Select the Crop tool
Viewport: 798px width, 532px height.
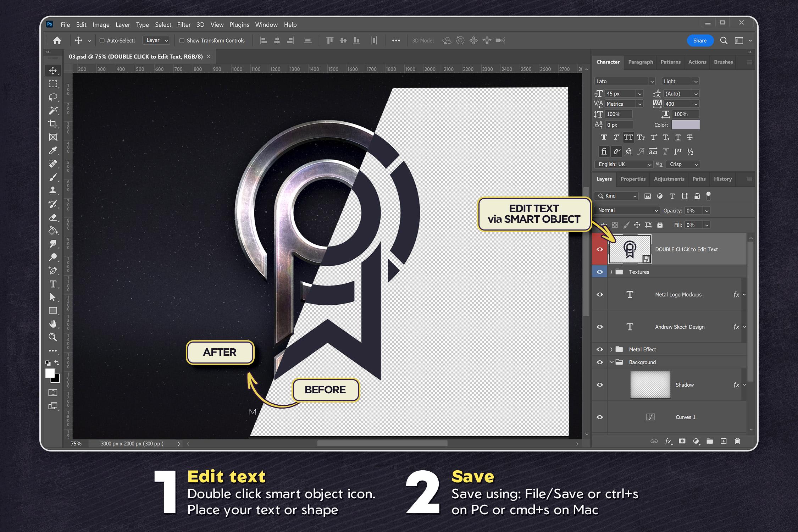[x=53, y=124]
